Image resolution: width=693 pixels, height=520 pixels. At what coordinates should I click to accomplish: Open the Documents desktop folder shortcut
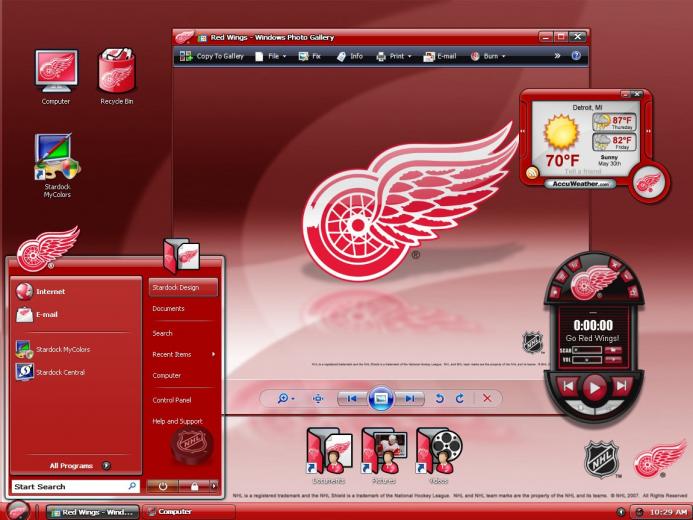coord(329,456)
